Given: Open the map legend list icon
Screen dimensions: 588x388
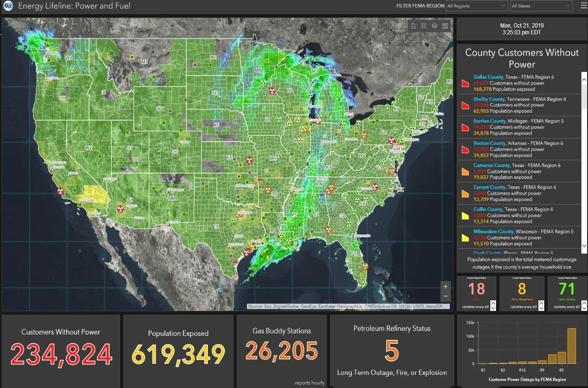Looking at the screenshot, I should [424, 26].
